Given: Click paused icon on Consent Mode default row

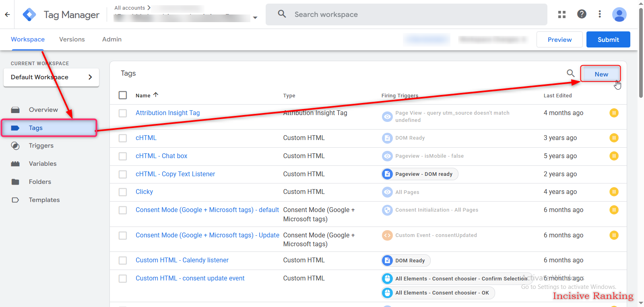Looking at the screenshot, I should pos(614,210).
